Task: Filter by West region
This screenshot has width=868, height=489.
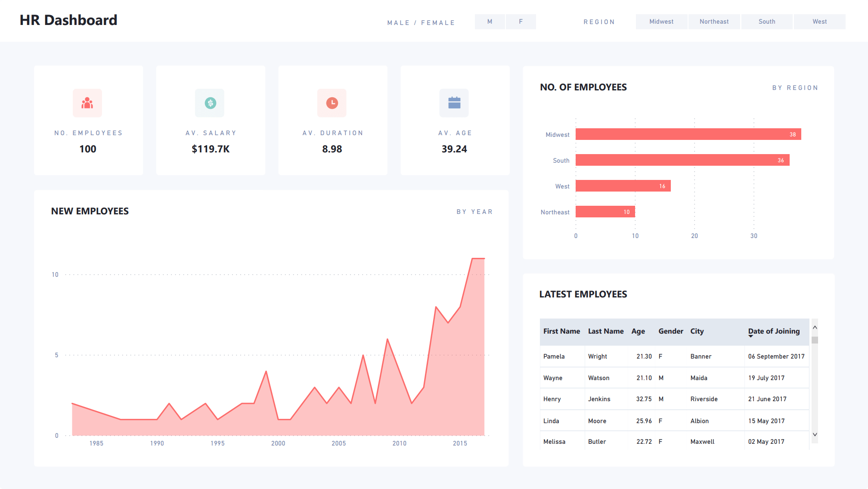Action: pos(820,22)
